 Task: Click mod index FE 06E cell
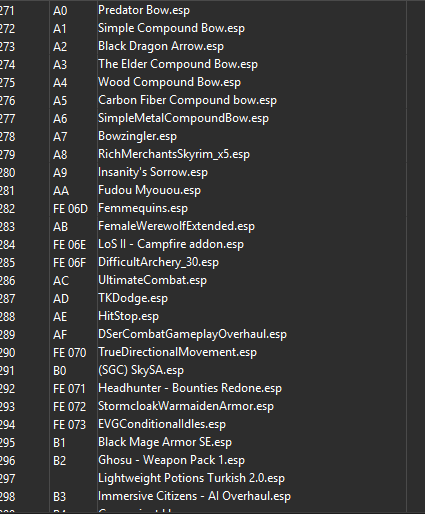tap(70, 245)
